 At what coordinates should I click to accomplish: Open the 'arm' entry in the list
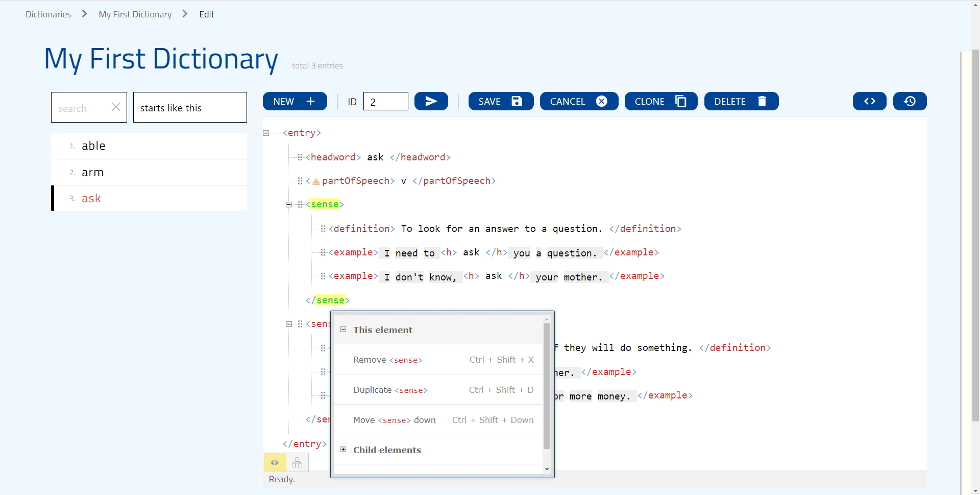tap(93, 173)
